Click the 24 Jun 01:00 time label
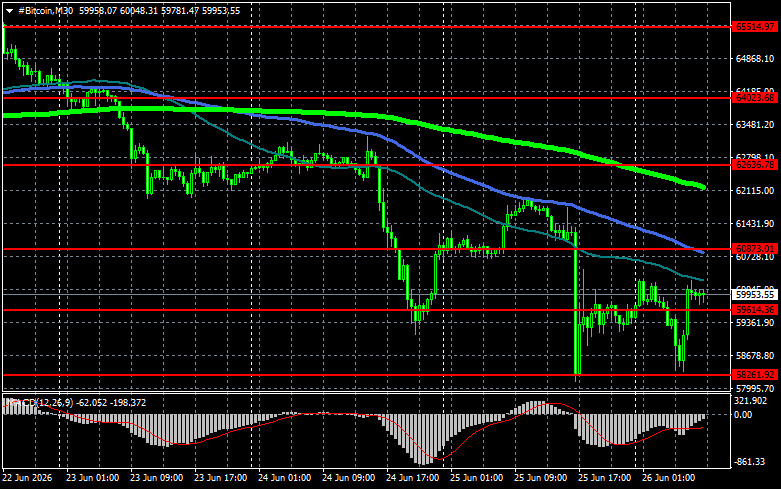Image resolution: width=781 pixels, height=489 pixels. [284, 478]
